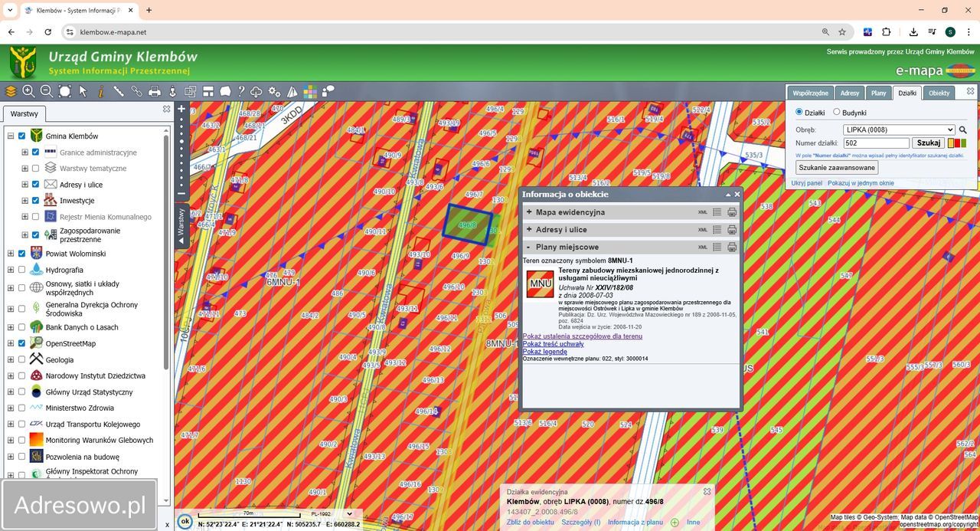Viewport: 980px width, 531px height.
Task: Select the arrow pointer tool
Action: point(83,91)
